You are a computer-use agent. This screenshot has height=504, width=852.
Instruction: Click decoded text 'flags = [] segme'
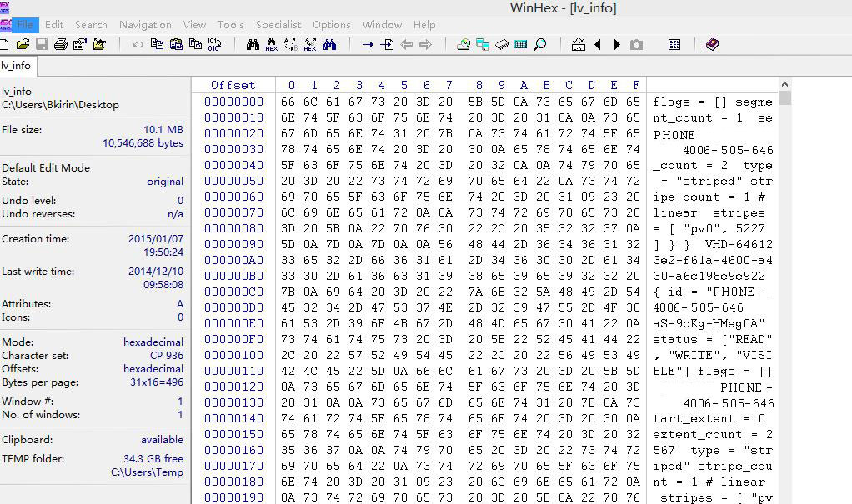pyautogui.click(x=712, y=102)
